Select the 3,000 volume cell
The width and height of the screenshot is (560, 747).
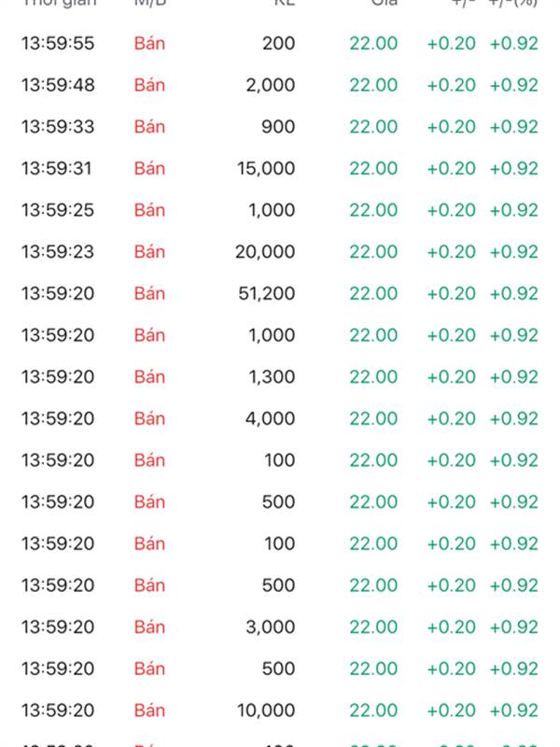click(x=271, y=627)
